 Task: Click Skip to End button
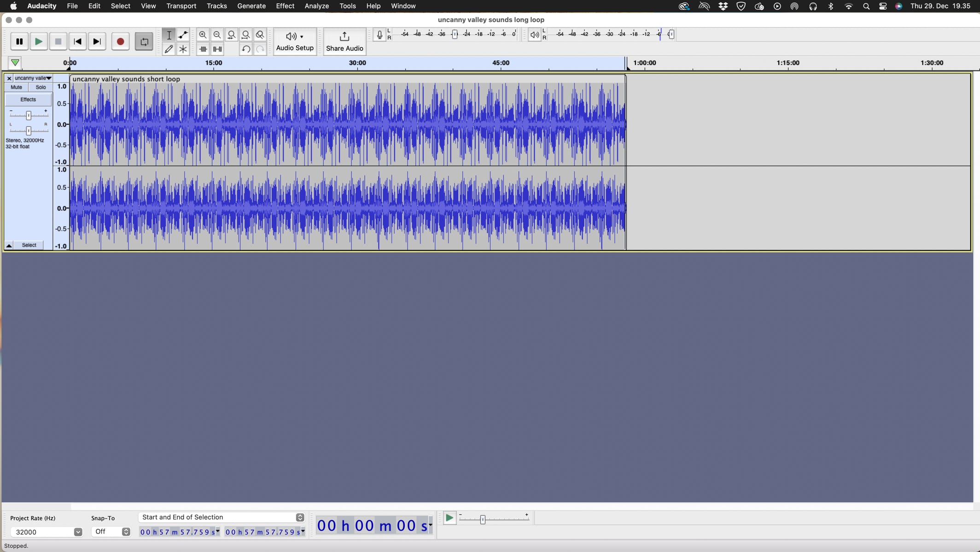pos(97,42)
